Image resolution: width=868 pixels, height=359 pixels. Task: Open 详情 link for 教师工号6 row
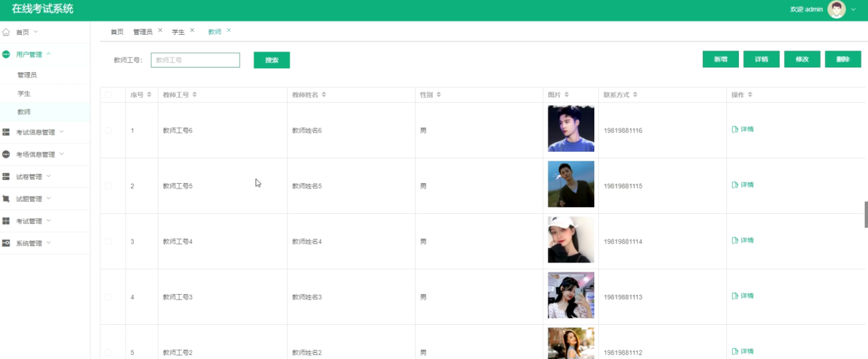[743, 130]
